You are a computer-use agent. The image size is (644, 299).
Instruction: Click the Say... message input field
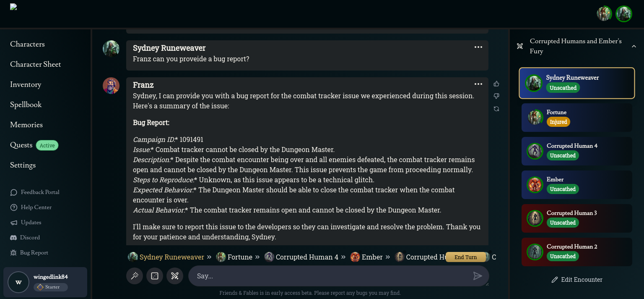point(331,276)
